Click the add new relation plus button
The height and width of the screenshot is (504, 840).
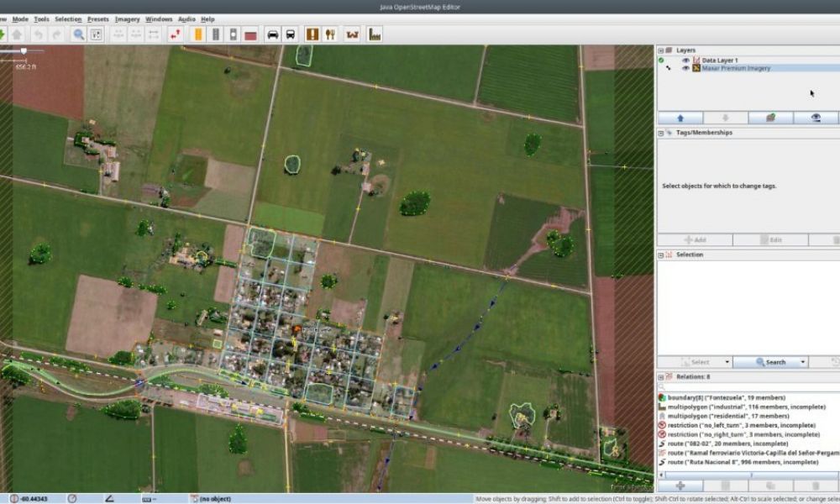click(x=680, y=486)
